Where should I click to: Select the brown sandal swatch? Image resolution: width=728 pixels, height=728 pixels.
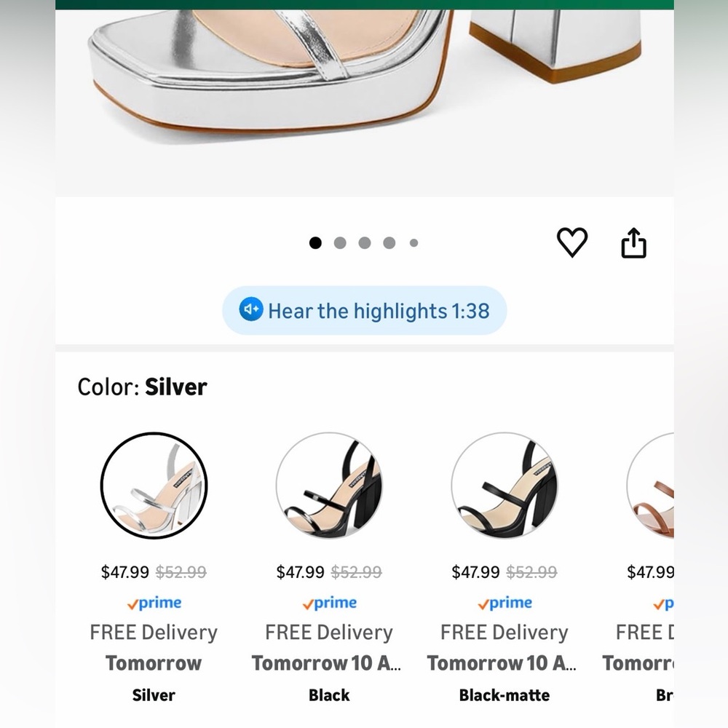650,486
